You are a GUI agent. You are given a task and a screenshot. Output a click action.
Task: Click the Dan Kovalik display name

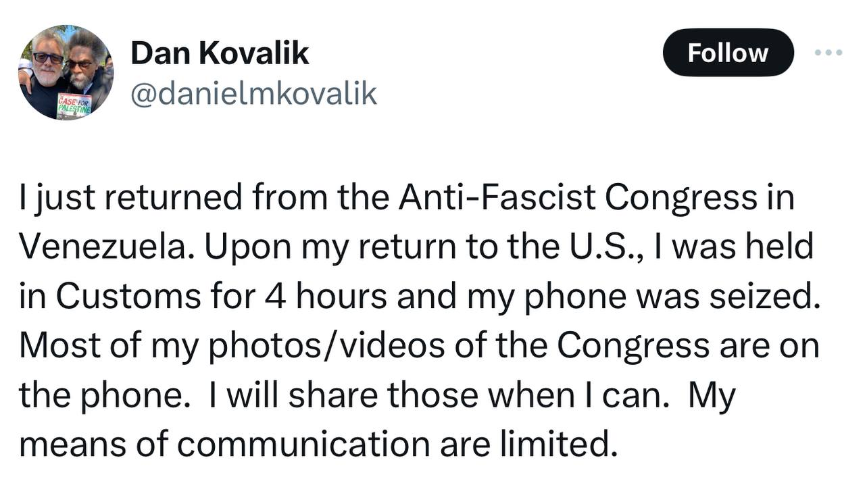tap(220, 53)
